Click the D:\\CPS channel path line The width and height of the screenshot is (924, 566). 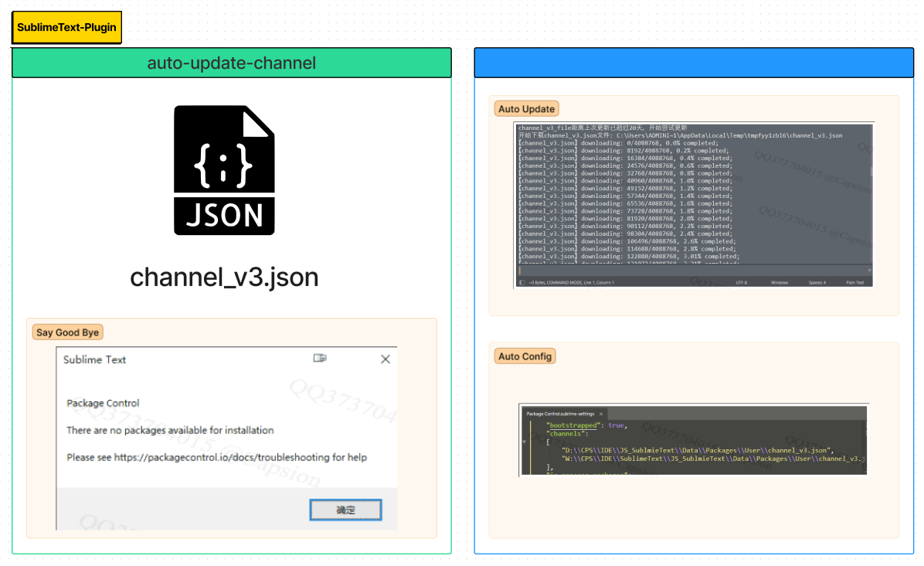pyautogui.click(x=698, y=450)
